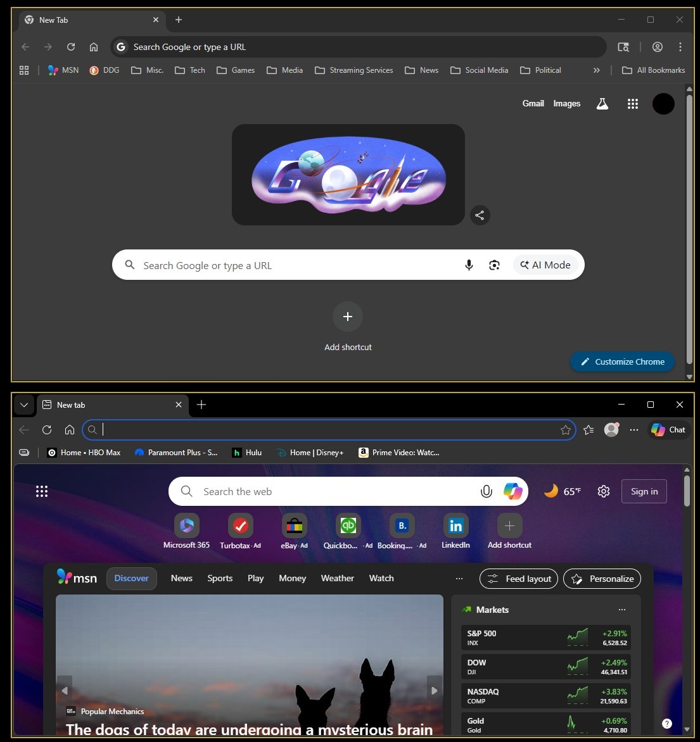Expand the News bookmarks folder in Chrome
The image size is (700, 742).
coord(421,70)
